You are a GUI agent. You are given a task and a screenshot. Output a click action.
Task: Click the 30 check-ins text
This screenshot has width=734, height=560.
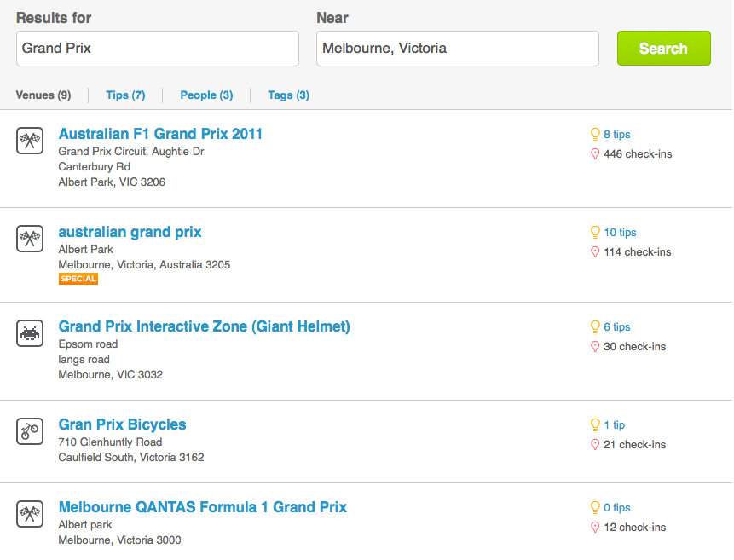635,347
